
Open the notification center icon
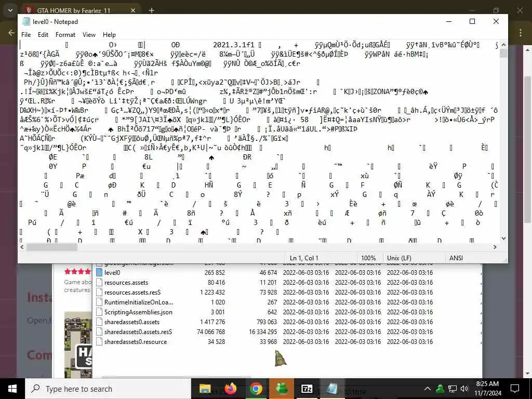515,389
